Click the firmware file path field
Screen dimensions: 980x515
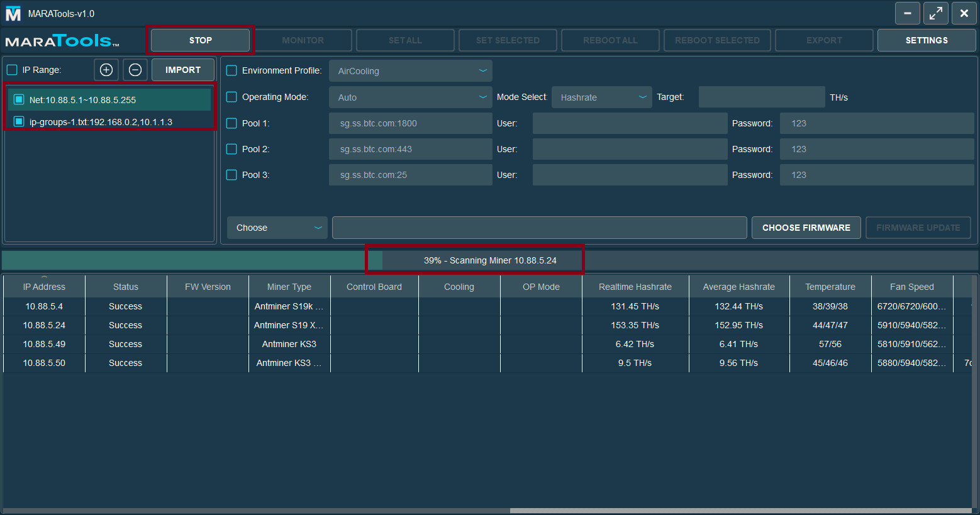click(539, 228)
